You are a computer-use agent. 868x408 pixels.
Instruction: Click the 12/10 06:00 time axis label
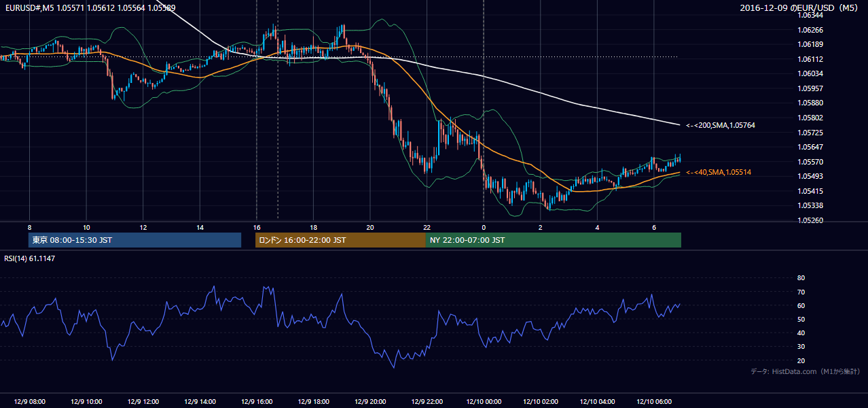[x=655, y=402]
